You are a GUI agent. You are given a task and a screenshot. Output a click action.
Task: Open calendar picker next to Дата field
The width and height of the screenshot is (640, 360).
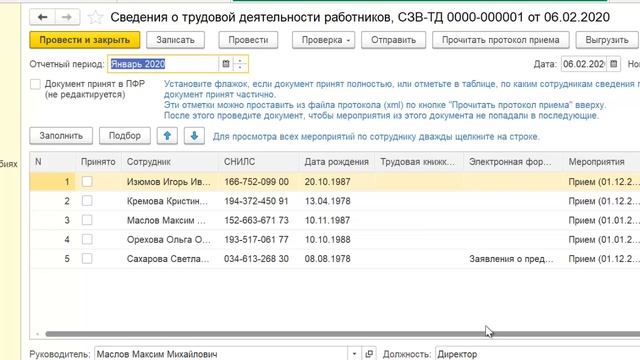click(613, 64)
